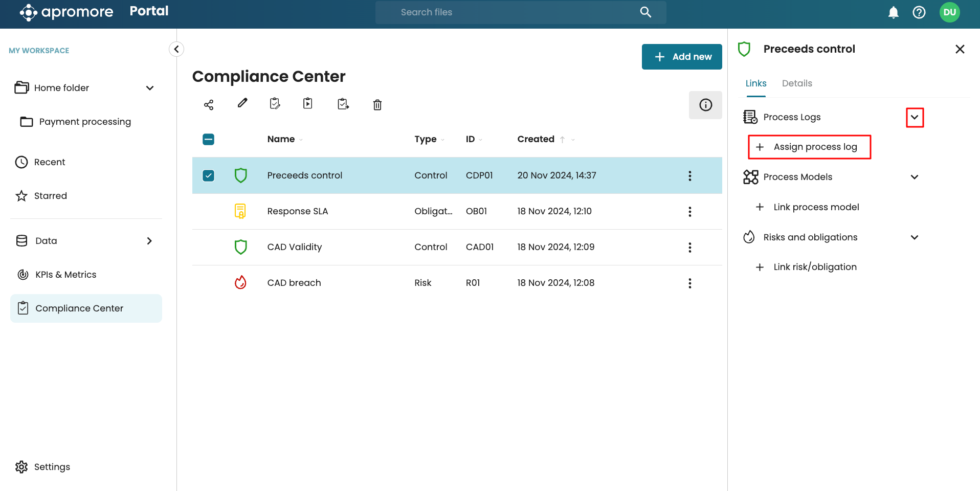Click the pencil edit icon
The image size is (980, 491).
pyautogui.click(x=242, y=103)
